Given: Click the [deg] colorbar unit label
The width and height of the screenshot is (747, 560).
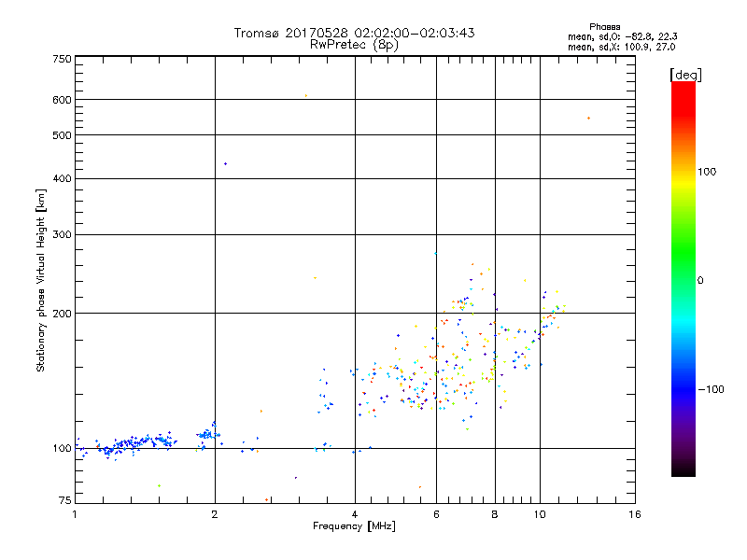Looking at the screenshot, I should point(685,75).
